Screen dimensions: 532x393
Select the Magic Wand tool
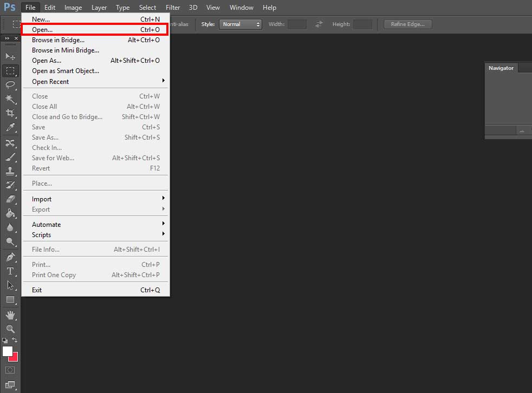click(10, 99)
